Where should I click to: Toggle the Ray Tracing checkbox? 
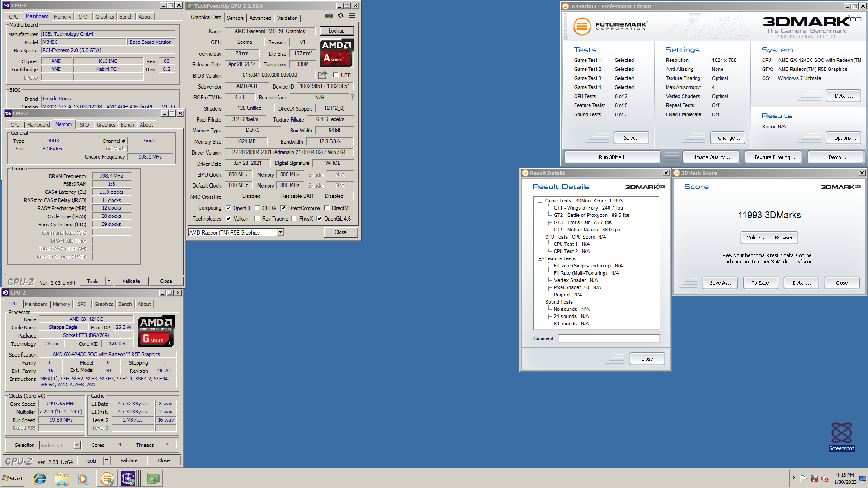pos(257,219)
